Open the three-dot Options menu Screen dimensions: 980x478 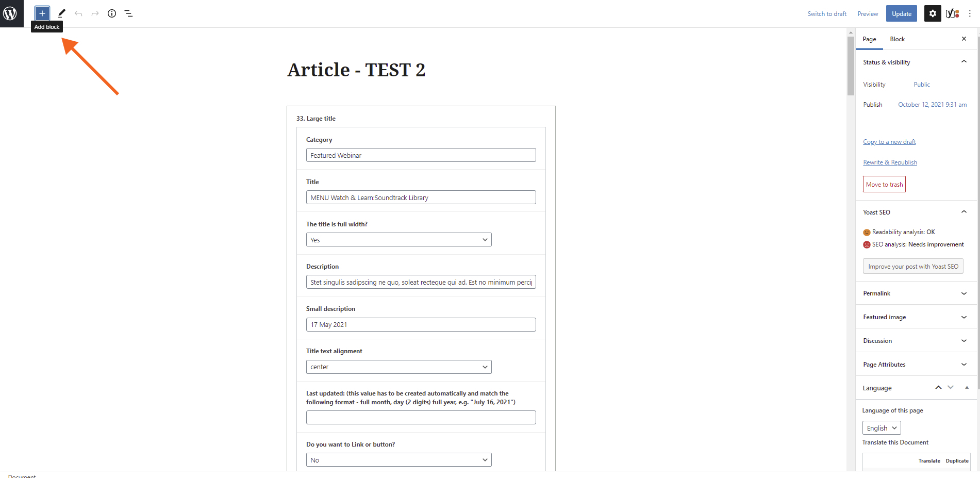point(970,13)
